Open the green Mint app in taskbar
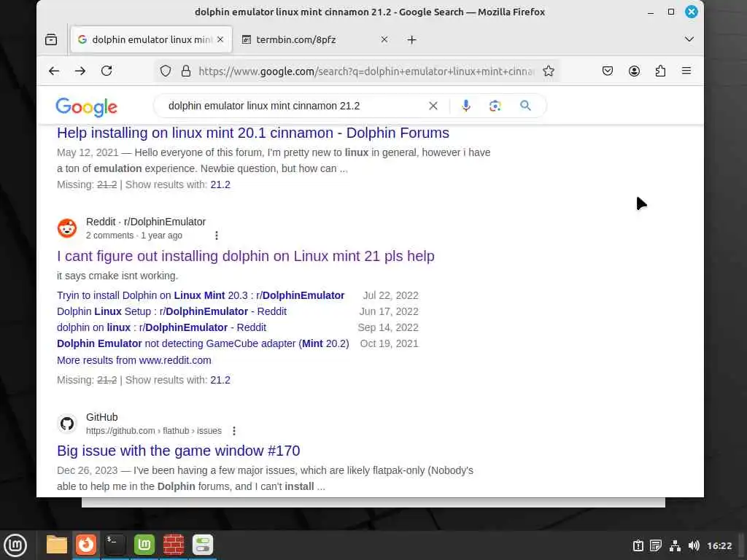 point(144,545)
